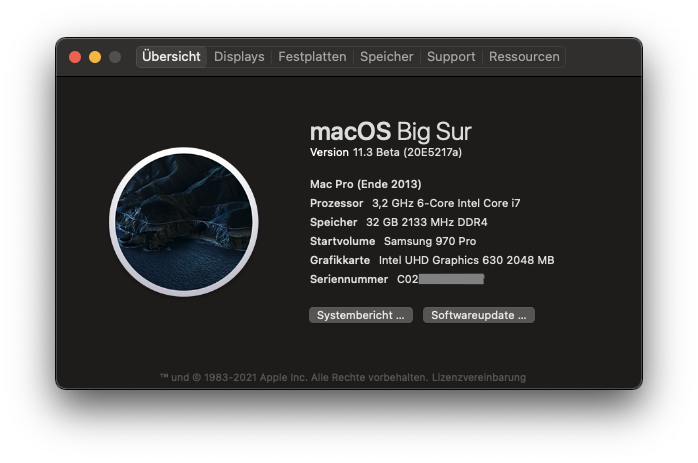The height and width of the screenshot is (463, 698).
Task: Click the Seriennummer value starting with C02
Action: pos(440,279)
